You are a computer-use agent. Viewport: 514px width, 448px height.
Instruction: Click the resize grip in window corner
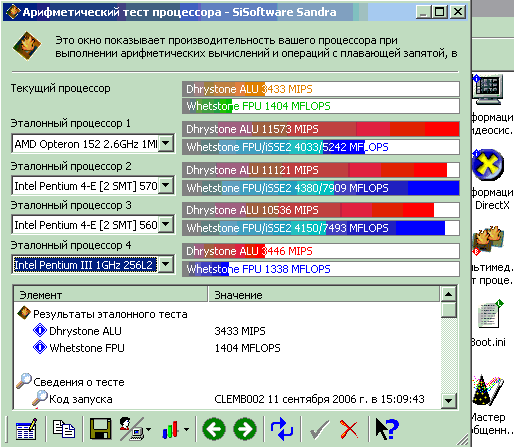coord(462,440)
